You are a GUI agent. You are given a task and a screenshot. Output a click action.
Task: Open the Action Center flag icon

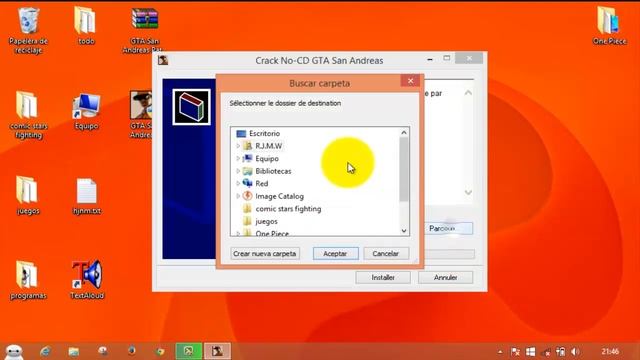tap(516, 352)
